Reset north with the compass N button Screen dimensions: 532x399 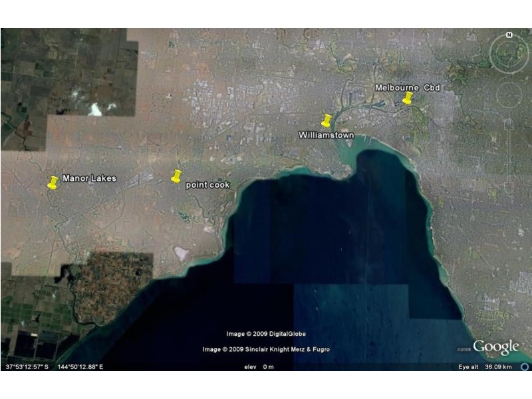pos(509,35)
